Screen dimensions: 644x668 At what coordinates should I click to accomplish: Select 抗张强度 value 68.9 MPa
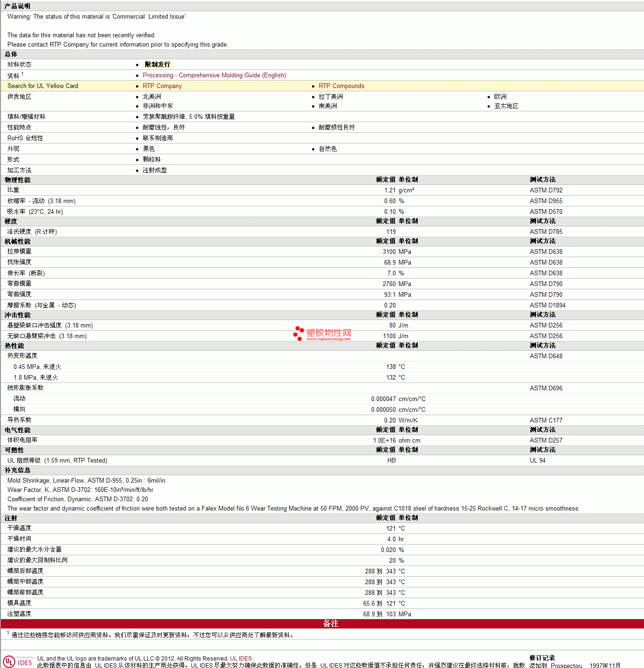tap(398, 263)
